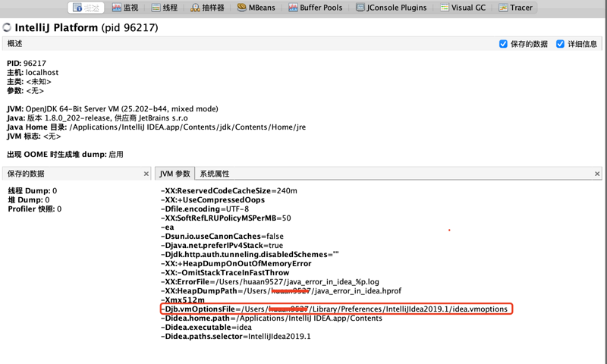Screen dimensions: 607x364
Task: Close the 保存的数据 panel
Action: (x=146, y=174)
